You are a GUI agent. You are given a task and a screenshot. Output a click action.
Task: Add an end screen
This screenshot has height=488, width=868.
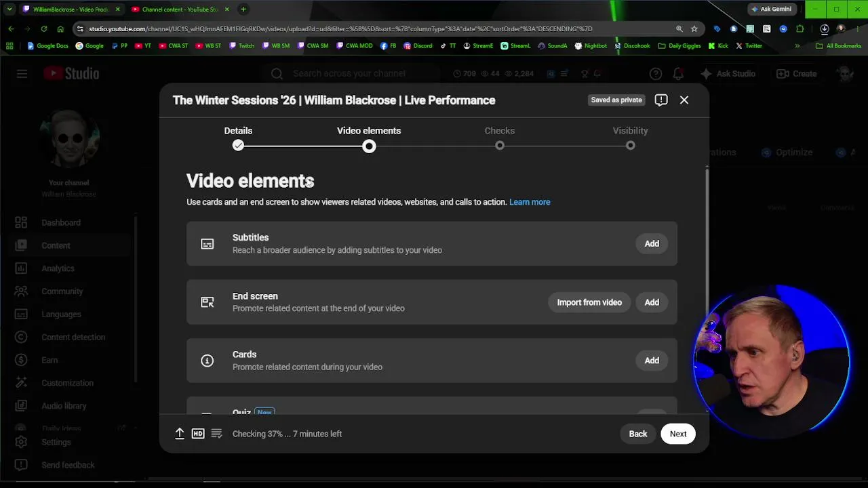coord(652,302)
